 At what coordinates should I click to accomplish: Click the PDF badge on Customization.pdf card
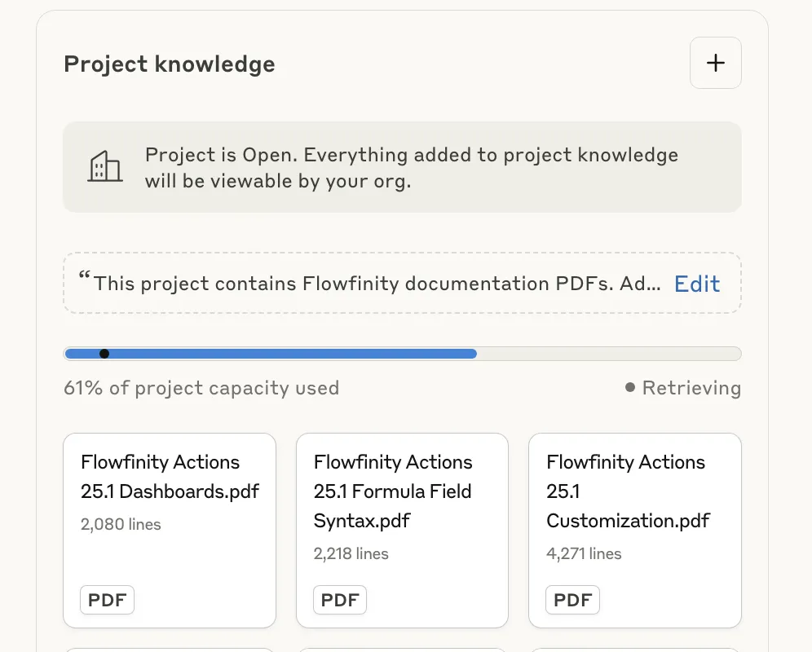coord(572,600)
